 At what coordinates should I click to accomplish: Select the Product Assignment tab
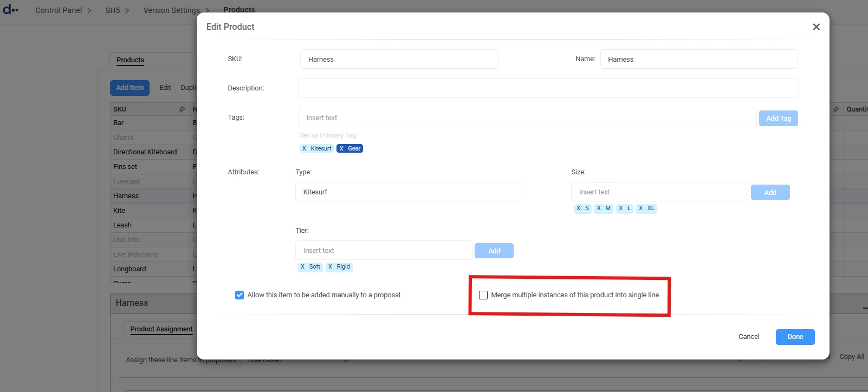click(161, 329)
